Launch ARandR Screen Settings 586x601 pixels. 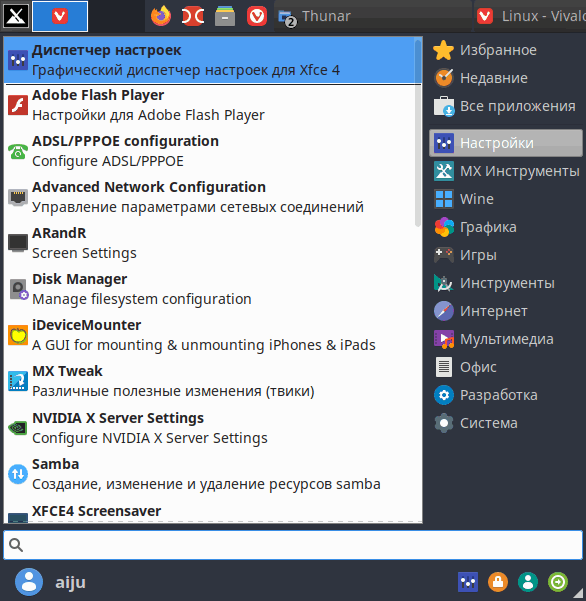coord(213,243)
